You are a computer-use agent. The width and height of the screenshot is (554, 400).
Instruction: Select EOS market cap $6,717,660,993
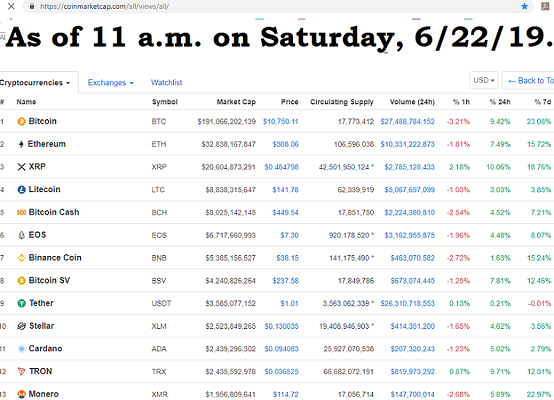tap(230, 235)
